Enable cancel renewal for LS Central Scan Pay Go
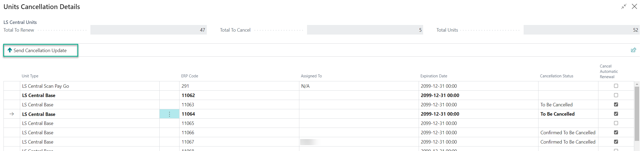The height and width of the screenshot is (151, 644). tap(616, 86)
